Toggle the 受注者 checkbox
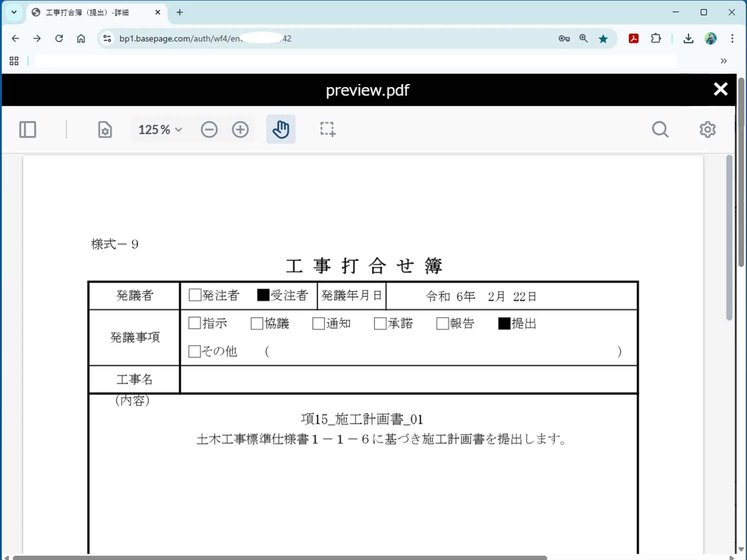 [x=263, y=295]
